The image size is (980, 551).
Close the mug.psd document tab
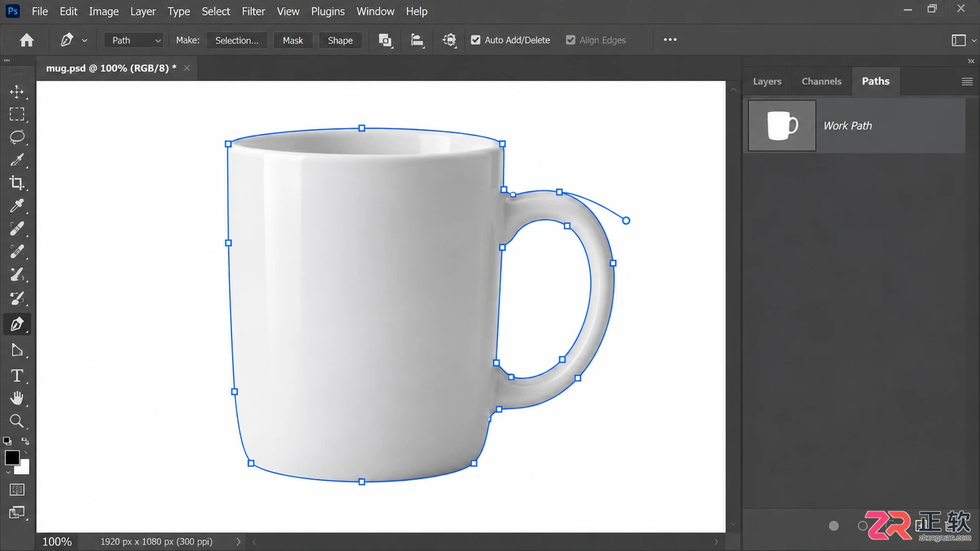click(187, 68)
